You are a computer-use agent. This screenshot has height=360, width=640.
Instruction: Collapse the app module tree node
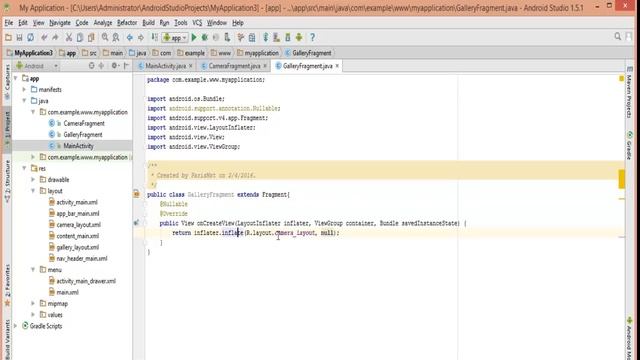tap(16, 78)
